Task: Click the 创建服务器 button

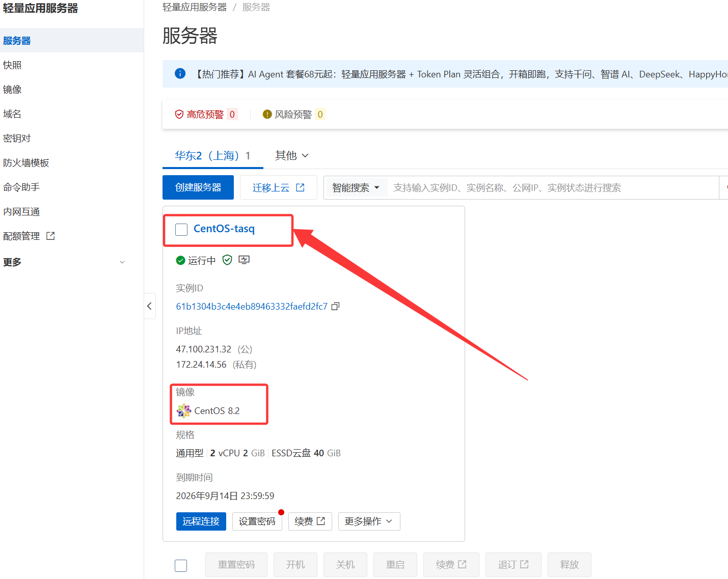Action: 198,187
